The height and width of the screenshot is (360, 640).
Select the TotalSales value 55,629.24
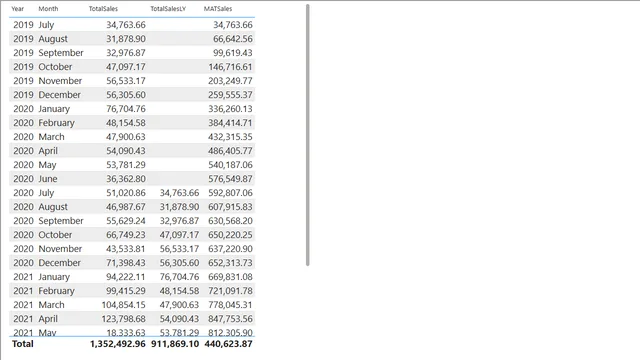coord(126,221)
